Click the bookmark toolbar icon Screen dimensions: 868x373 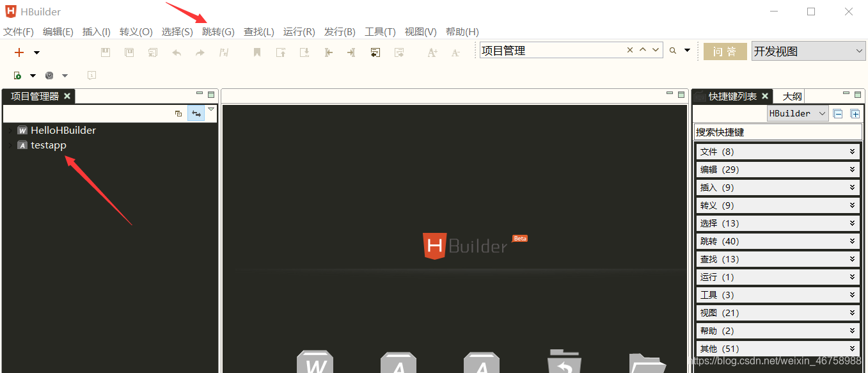[257, 52]
